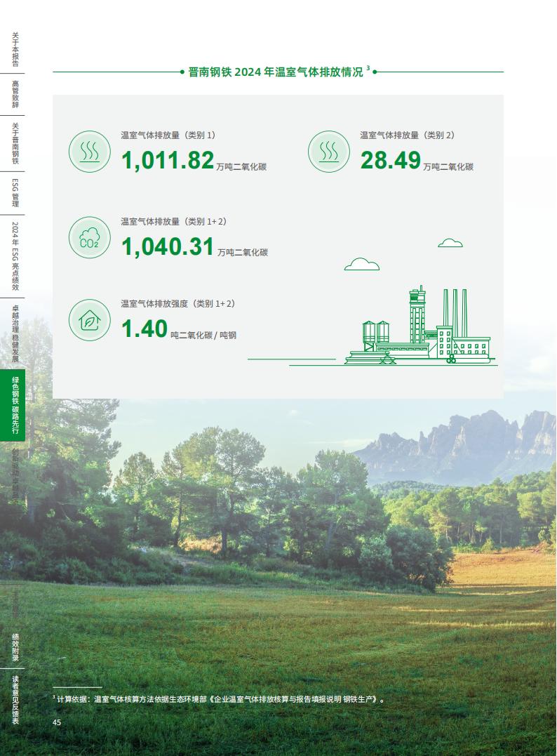557x756 pixels.
Task: Open the 关于本报告 sidebar tab
Action: pyautogui.click(x=15, y=50)
